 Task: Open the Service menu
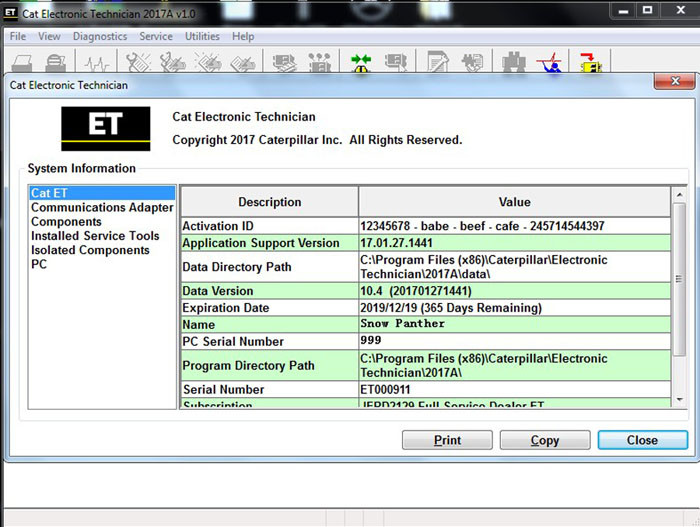[155, 36]
